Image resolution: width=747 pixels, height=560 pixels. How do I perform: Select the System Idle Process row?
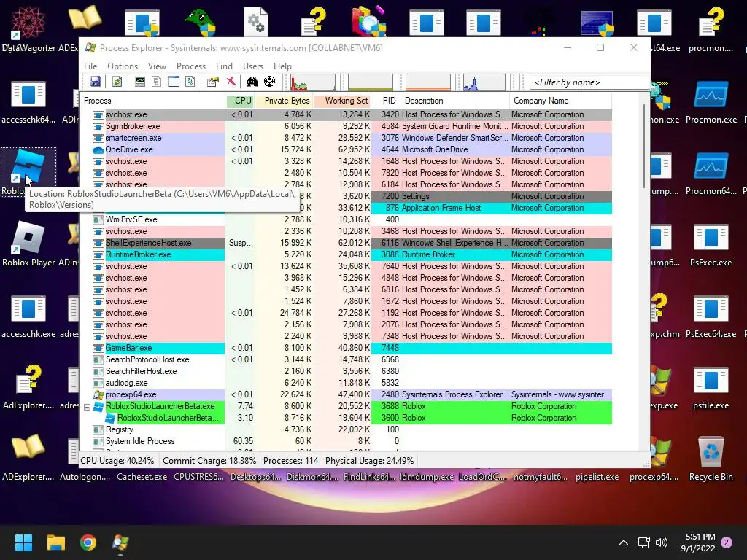(346, 441)
